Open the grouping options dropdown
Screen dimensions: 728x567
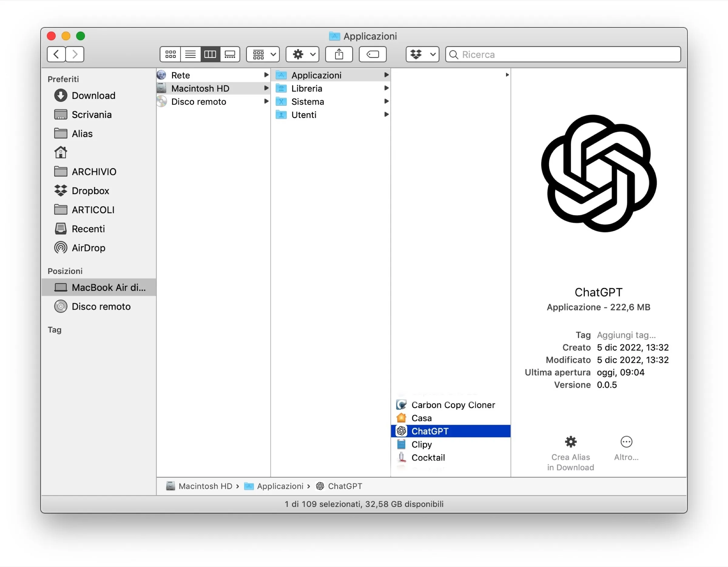coord(263,54)
